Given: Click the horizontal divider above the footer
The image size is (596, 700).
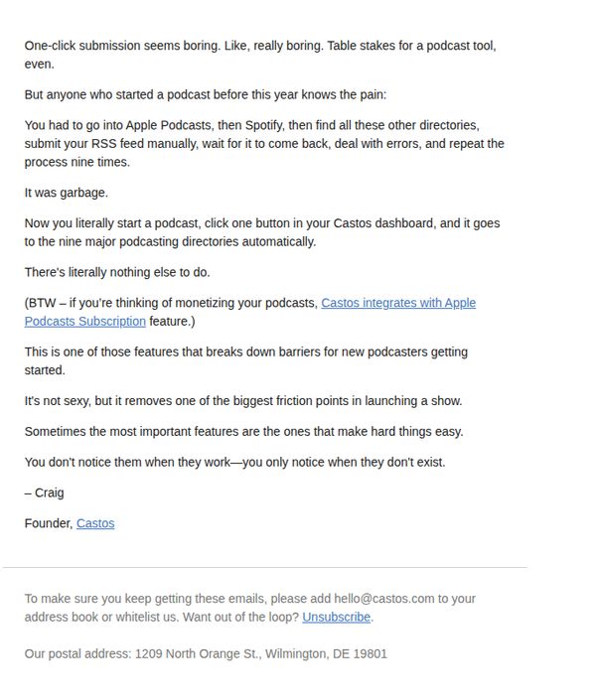Looking at the screenshot, I should coord(265,567).
